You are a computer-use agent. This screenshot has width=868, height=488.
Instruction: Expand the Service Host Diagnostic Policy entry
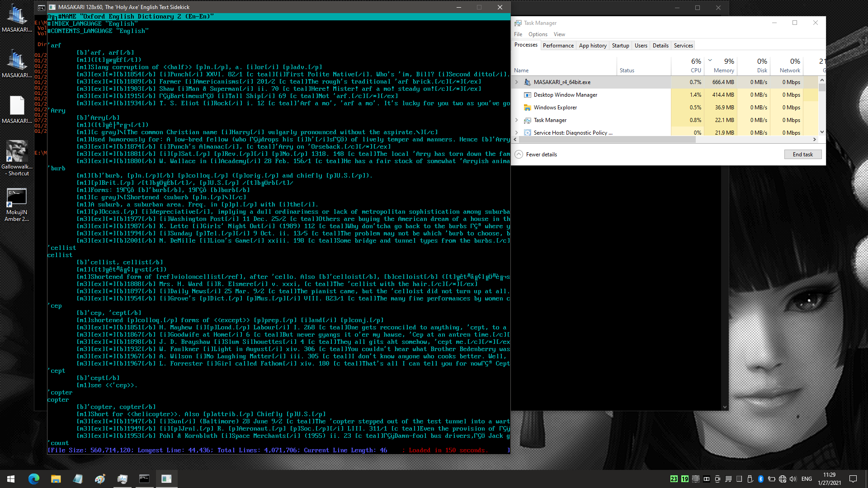518,132
